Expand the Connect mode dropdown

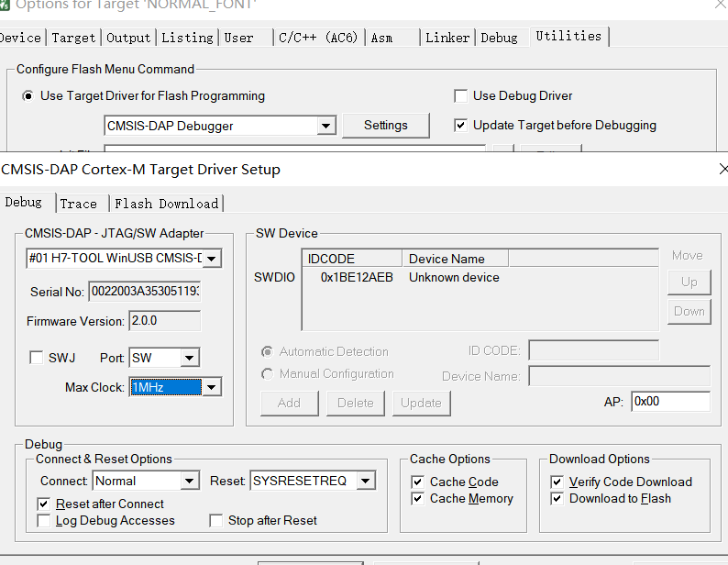[190, 481]
